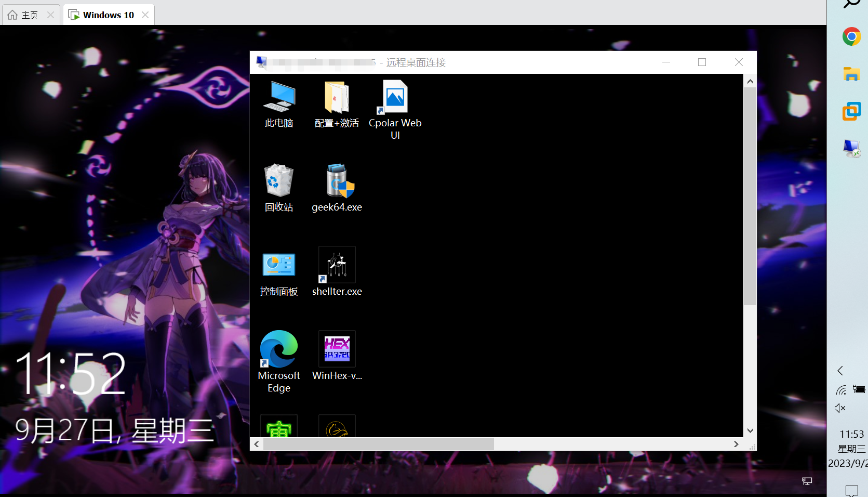Open the notification action center icon
Image resolution: width=868 pixels, height=497 pixels.
click(852, 490)
